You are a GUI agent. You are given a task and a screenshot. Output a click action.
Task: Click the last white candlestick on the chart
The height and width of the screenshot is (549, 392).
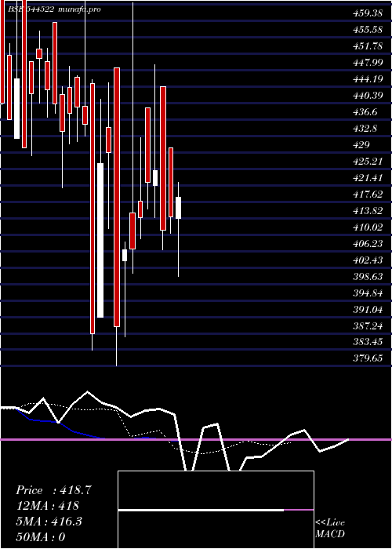[178, 208]
